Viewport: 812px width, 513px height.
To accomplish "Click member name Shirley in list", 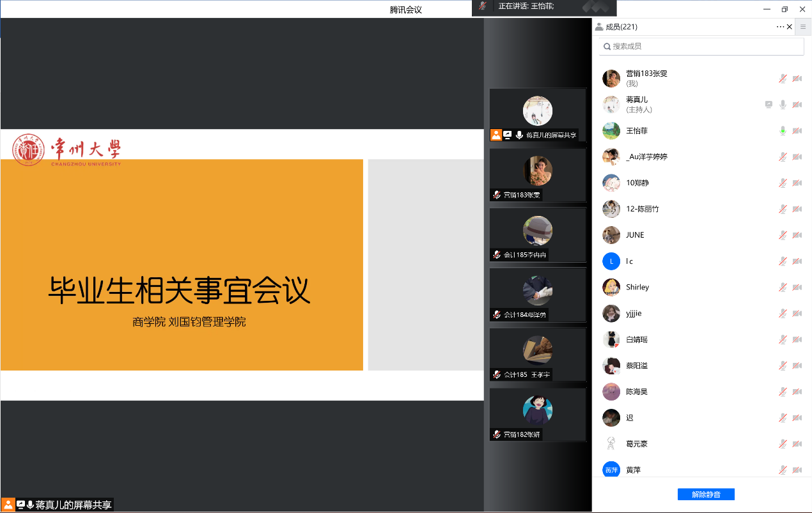I will (637, 287).
